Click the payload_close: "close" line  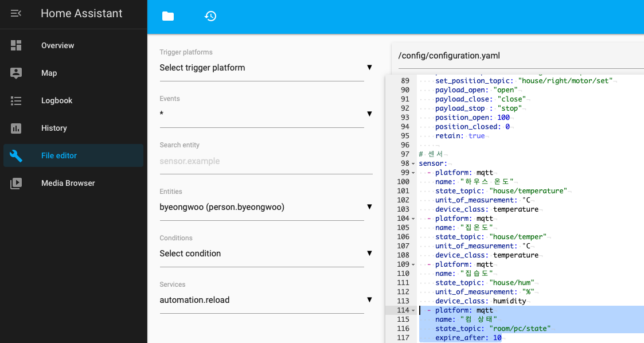click(481, 99)
